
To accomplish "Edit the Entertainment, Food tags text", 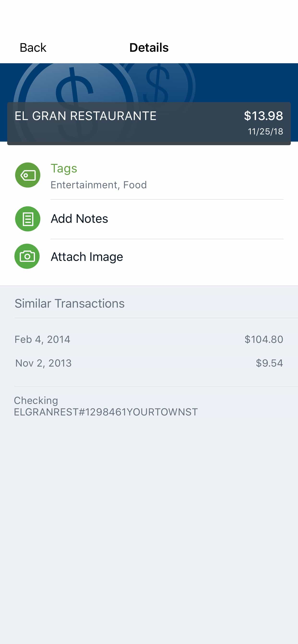I will tap(99, 185).
